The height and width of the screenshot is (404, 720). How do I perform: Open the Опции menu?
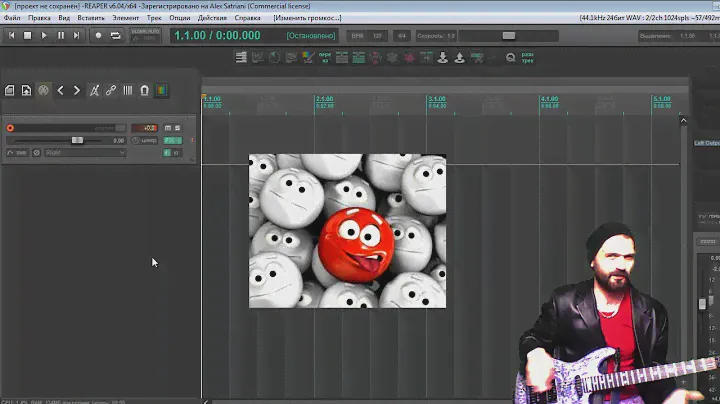tap(180, 18)
